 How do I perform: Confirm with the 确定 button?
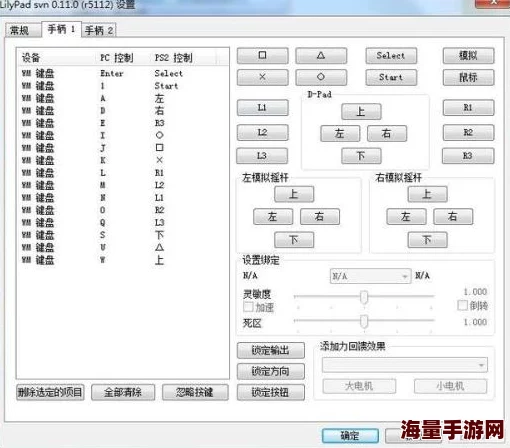pos(350,435)
